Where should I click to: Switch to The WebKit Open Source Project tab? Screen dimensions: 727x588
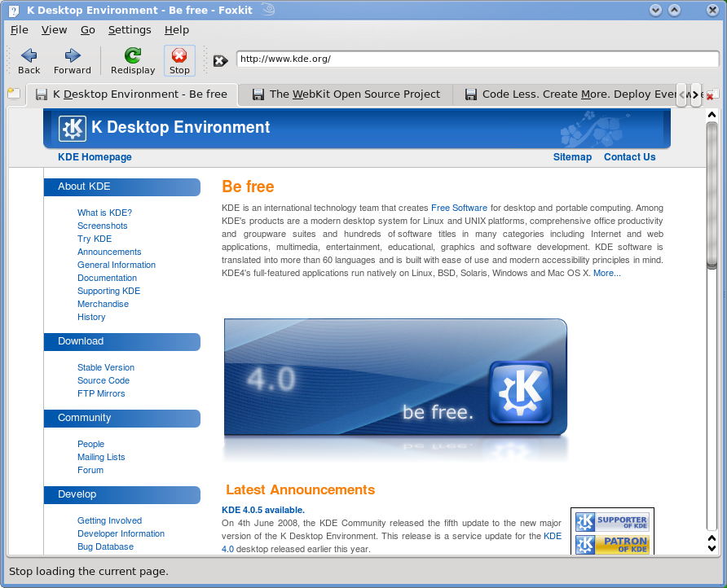coord(346,94)
